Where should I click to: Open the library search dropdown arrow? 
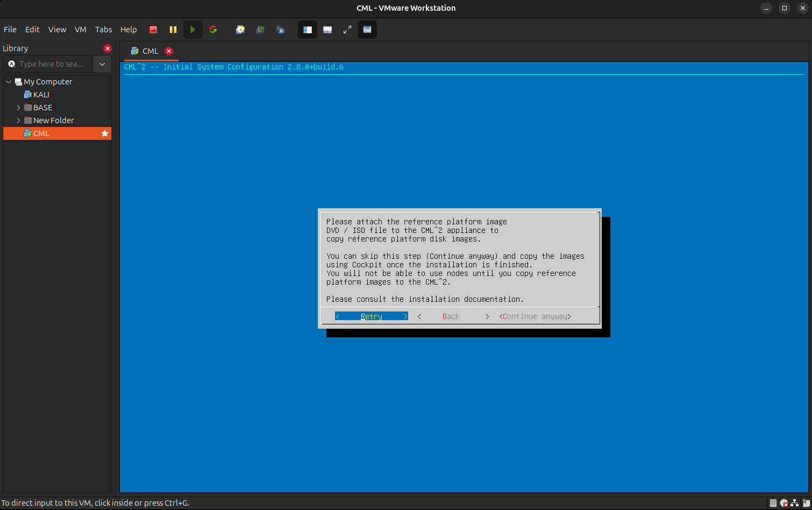click(102, 64)
